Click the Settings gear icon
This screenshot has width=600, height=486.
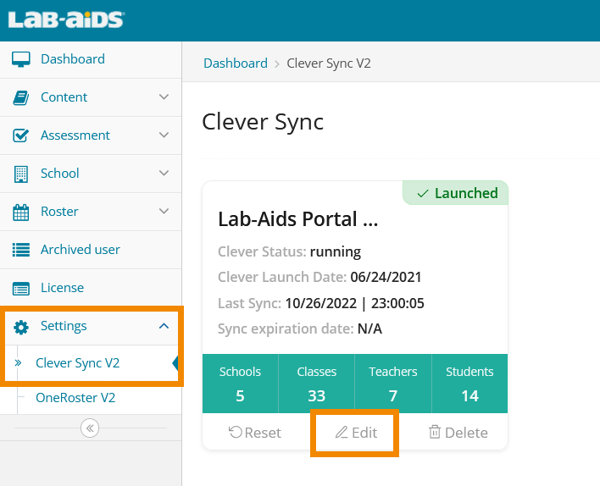coord(20,326)
